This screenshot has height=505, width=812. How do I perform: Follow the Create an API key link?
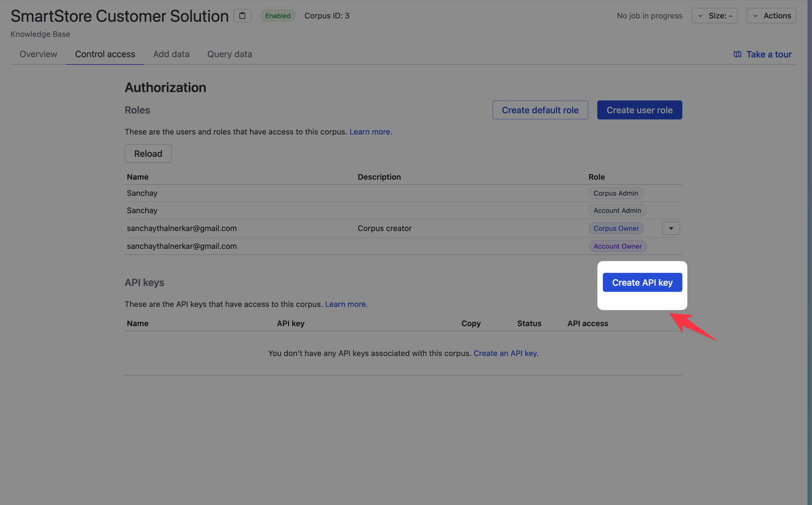506,353
